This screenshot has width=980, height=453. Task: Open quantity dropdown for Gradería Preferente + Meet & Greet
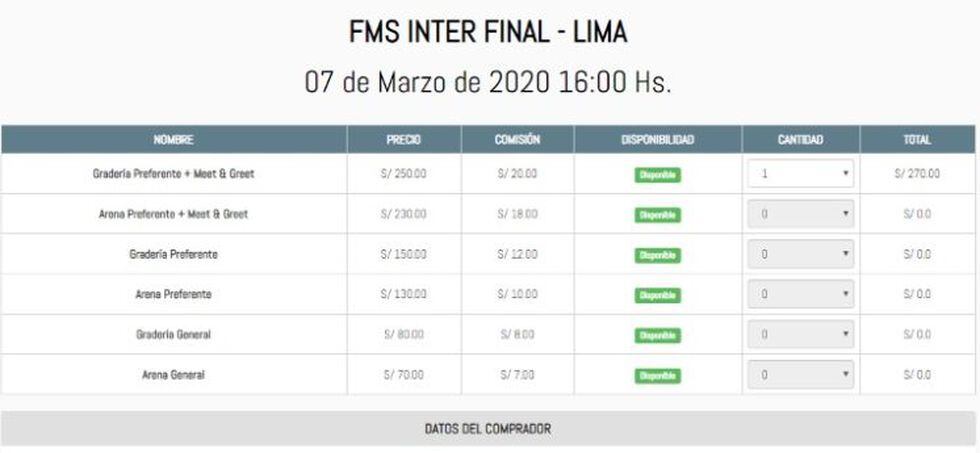800,174
